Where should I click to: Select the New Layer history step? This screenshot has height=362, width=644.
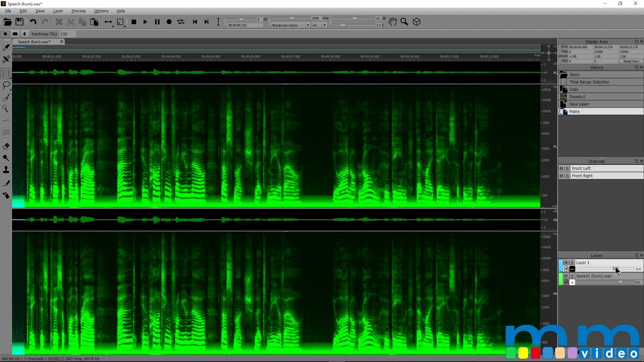(601, 104)
